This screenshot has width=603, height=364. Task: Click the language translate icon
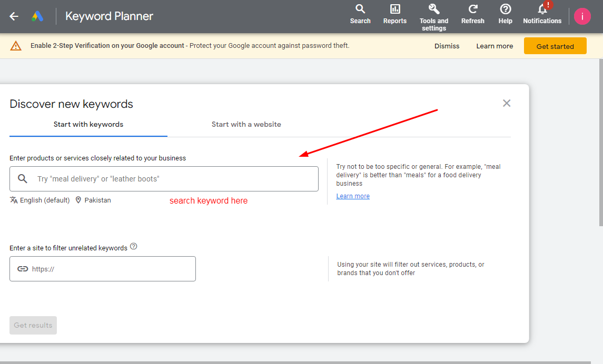coord(14,200)
